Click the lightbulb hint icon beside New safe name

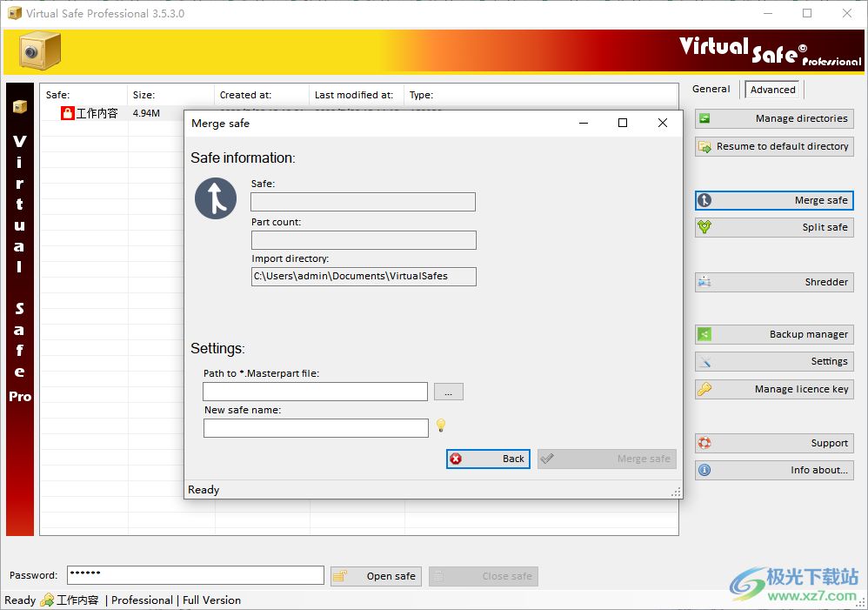tap(441, 426)
